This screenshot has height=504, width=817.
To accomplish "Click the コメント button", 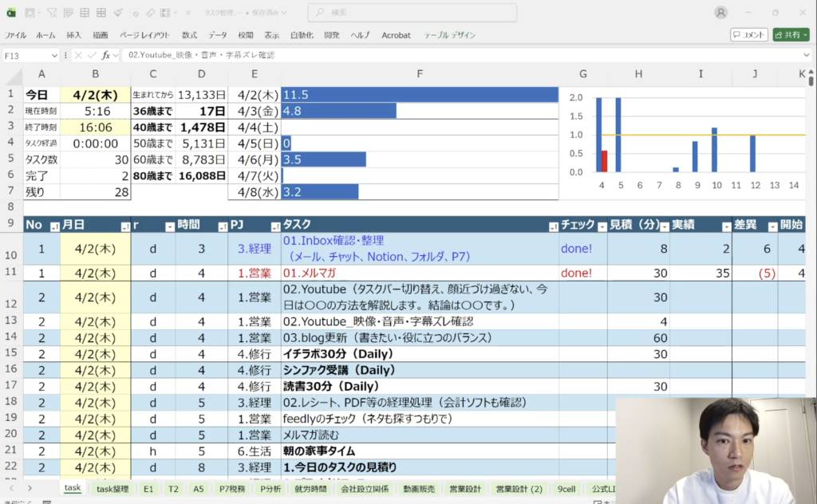I will [x=748, y=35].
